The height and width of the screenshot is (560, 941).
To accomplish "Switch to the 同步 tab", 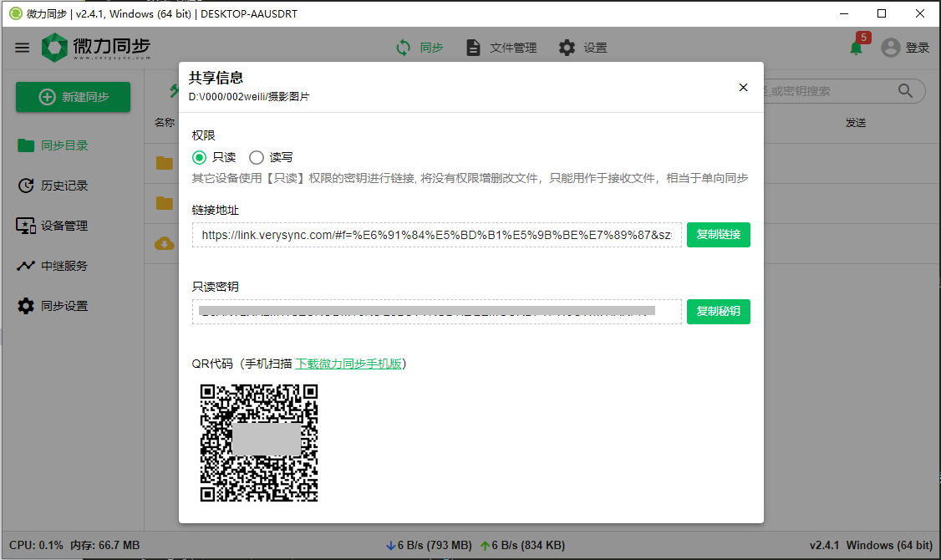I will click(x=420, y=48).
